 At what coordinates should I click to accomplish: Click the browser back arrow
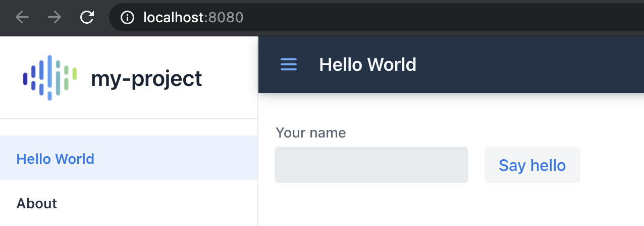(x=22, y=18)
